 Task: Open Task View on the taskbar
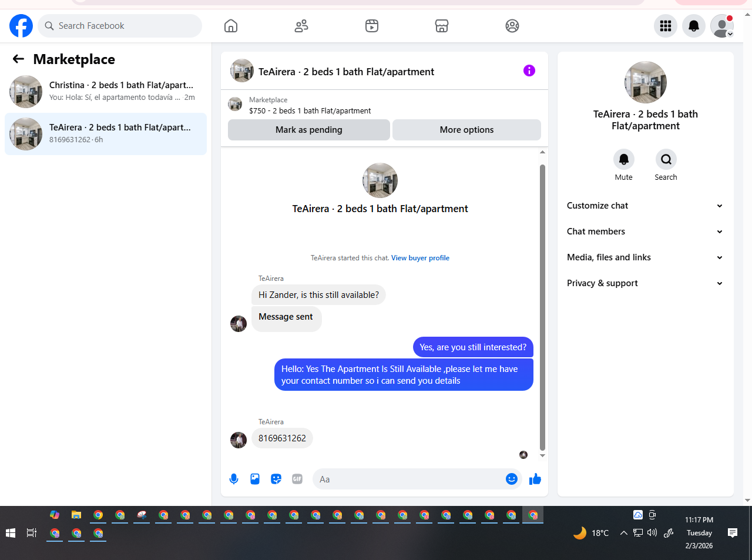[32, 533]
